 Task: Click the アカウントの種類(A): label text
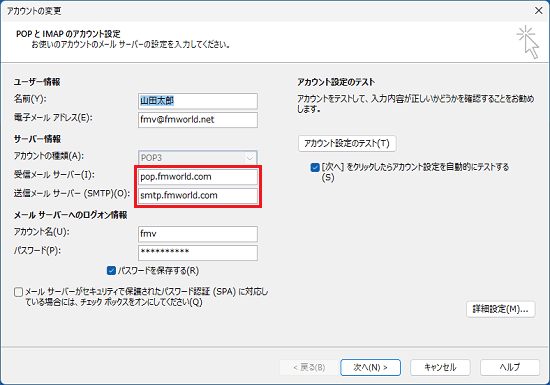[49, 156]
